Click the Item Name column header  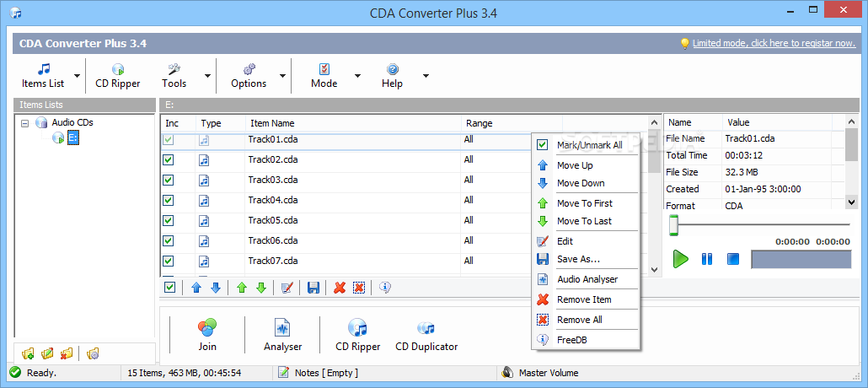352,123
